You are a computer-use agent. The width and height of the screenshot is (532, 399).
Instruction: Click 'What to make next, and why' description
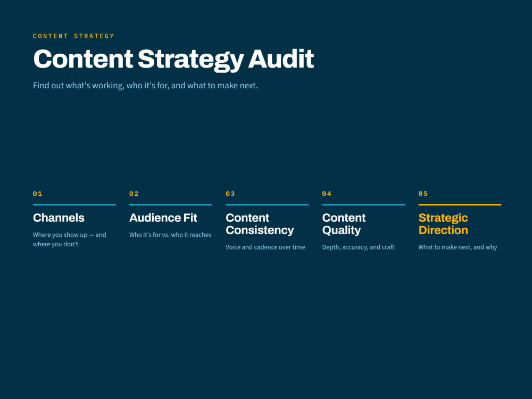458,247
